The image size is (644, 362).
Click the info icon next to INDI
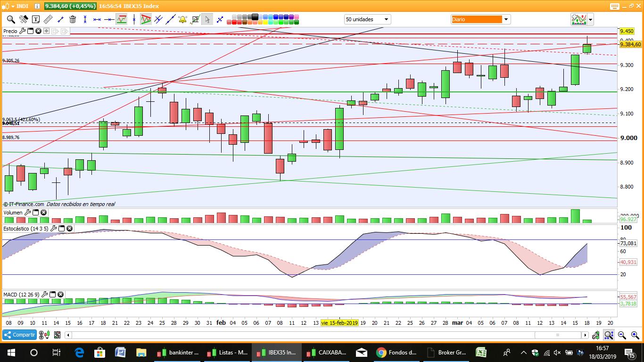click(x=38, y=6)
